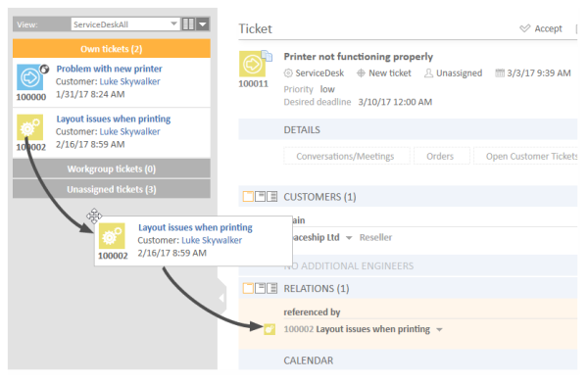The width and height of the screenshot is (588, 383).
Task: Click the ticket title Printer not functioning properly
Action: pyautogui.click(x=358, y=57)
